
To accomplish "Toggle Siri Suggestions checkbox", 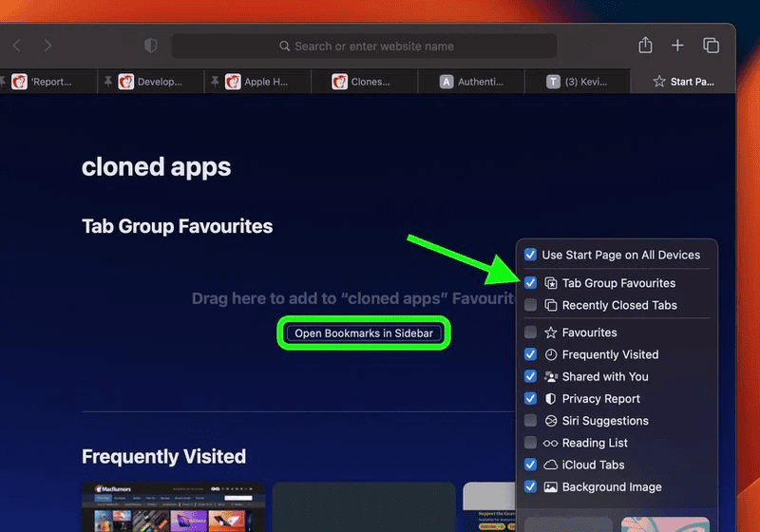I will tap(531, 421).
